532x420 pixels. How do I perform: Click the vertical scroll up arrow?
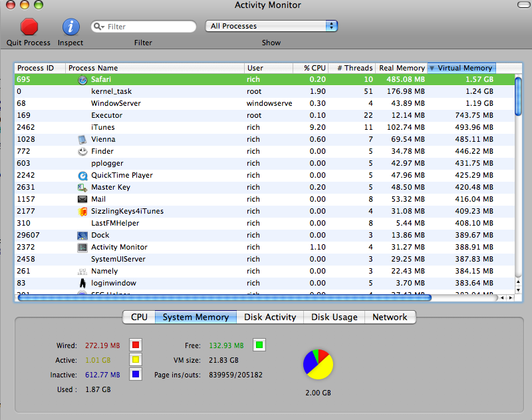point(518,282)
